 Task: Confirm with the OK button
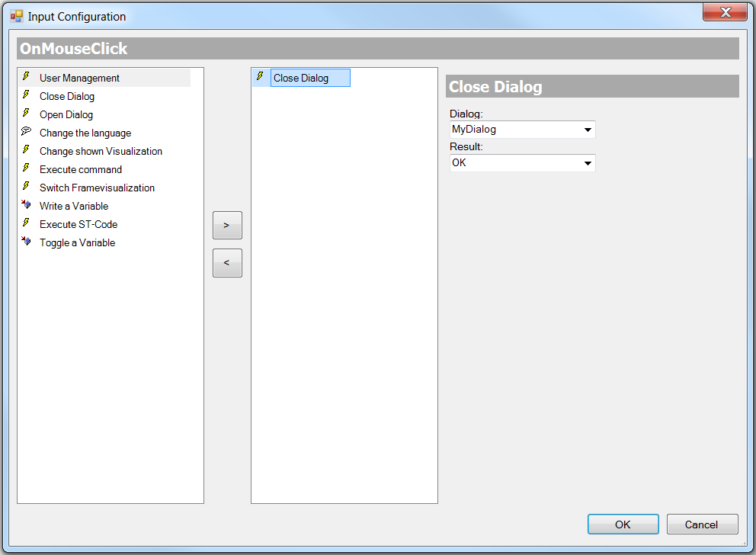(623, 525)
